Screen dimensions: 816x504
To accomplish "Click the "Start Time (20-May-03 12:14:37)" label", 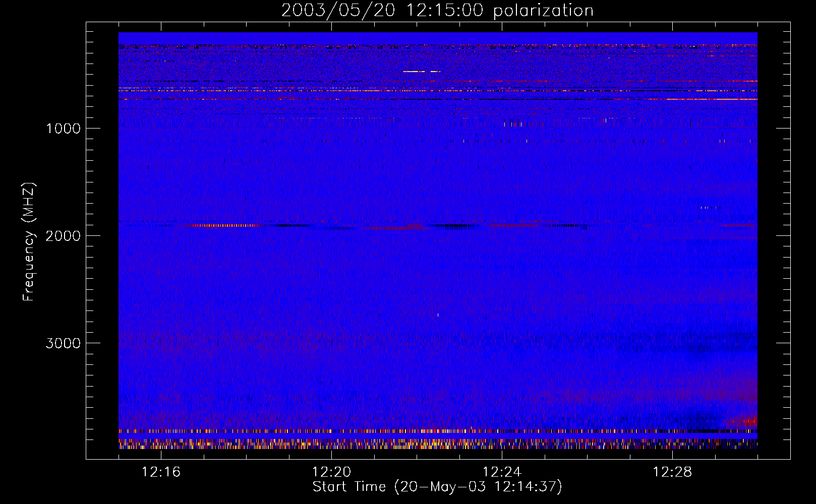I will coord(437,487).
